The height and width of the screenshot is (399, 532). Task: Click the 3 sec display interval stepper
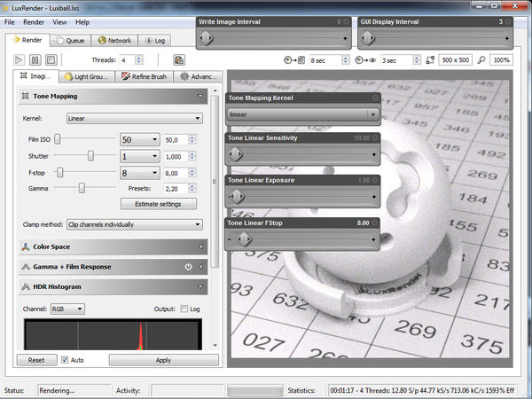coord(417,60)
